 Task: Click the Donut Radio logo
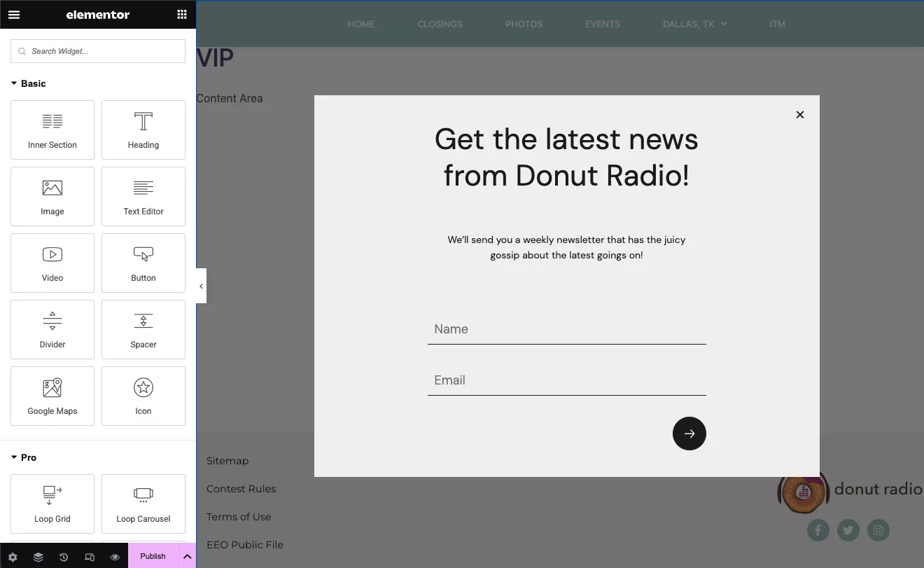point(850,490)
